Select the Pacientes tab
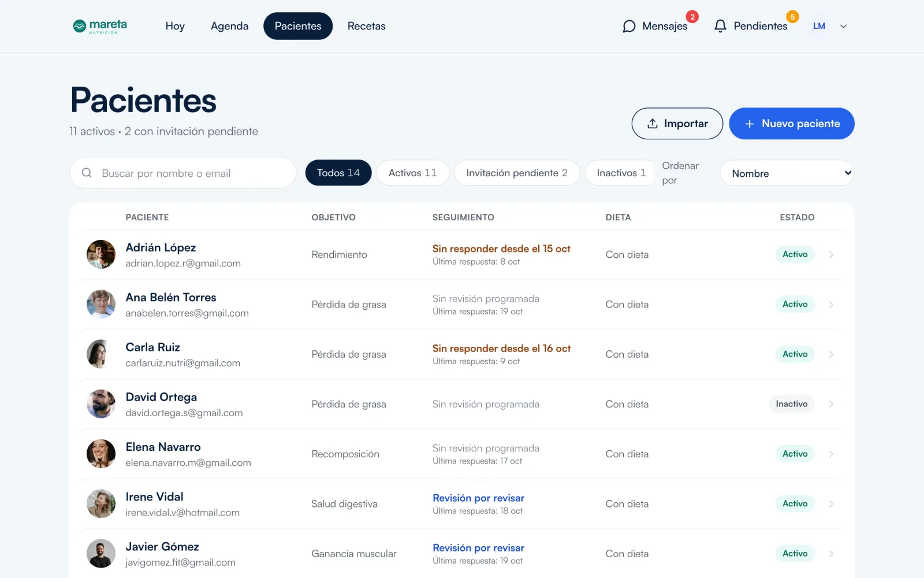This screenshot has height=578, width=924. [x=298, y=26]
